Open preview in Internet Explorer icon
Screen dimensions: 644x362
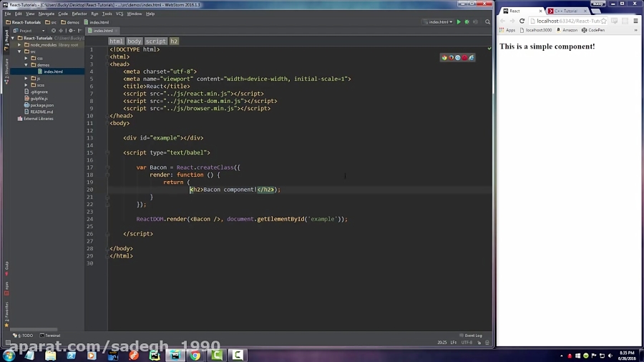tap(472, 57)
